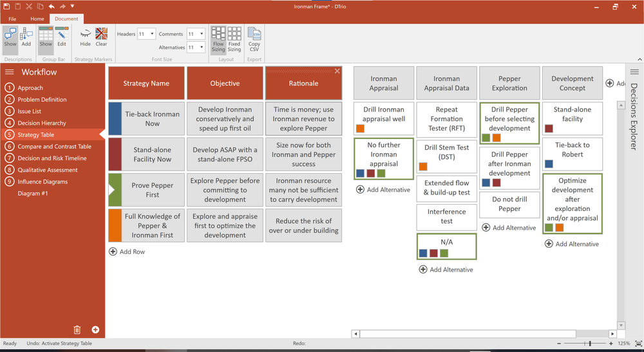Screen dimensions: 644x352
Task: Open Comments font size dropdown
Action: coord(202,34)
